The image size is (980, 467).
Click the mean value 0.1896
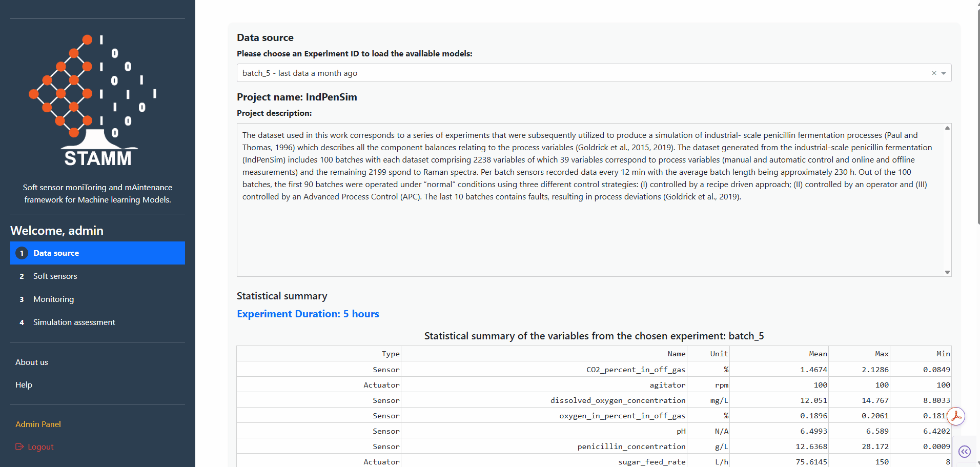click(x=813, y=416)
